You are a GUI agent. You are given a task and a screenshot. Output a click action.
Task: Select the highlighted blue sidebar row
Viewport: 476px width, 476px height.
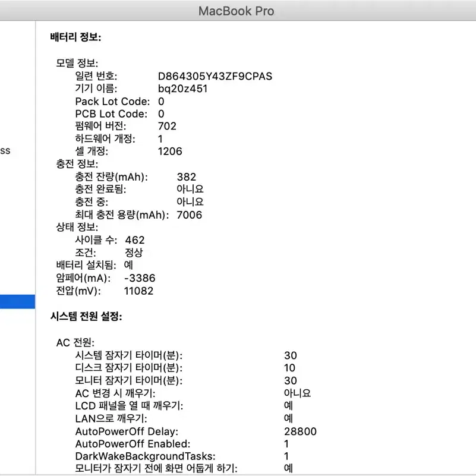coord(17,301)
